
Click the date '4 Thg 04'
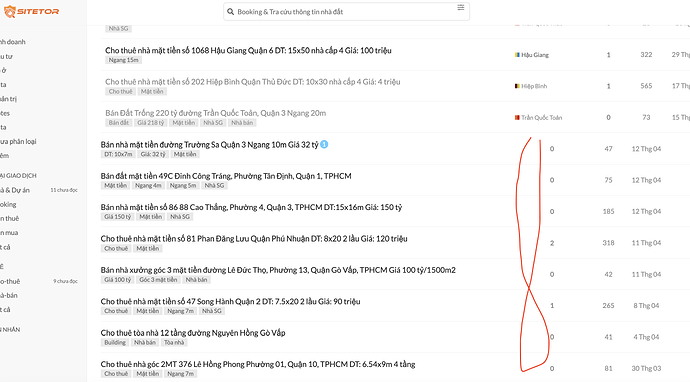pos(646,337)
